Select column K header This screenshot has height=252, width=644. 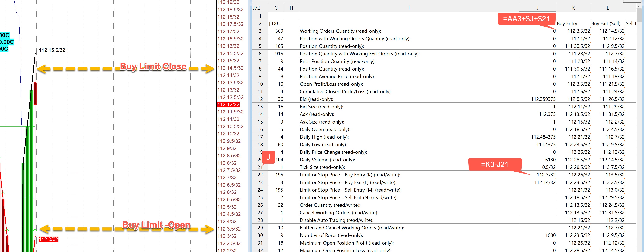point(573,8)
